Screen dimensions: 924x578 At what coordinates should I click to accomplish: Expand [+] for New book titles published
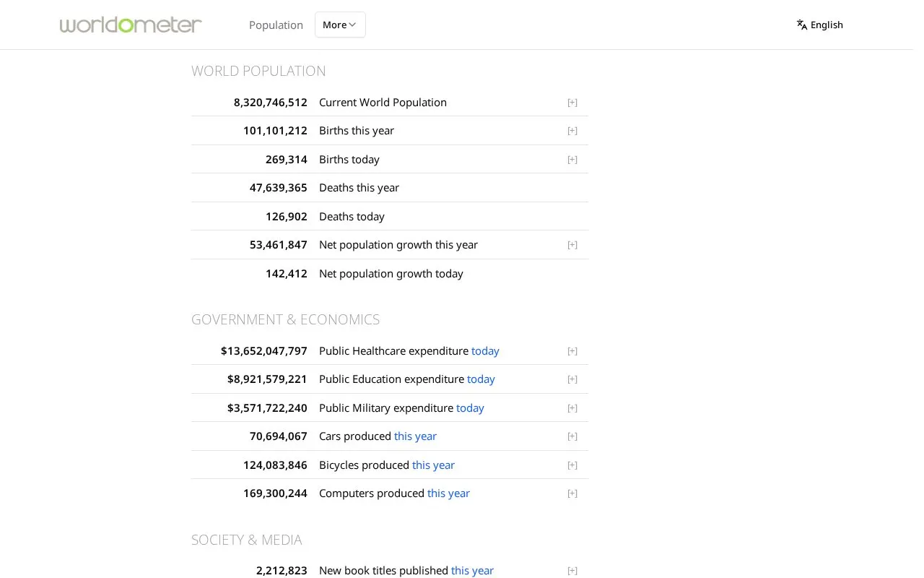point(572,571)
